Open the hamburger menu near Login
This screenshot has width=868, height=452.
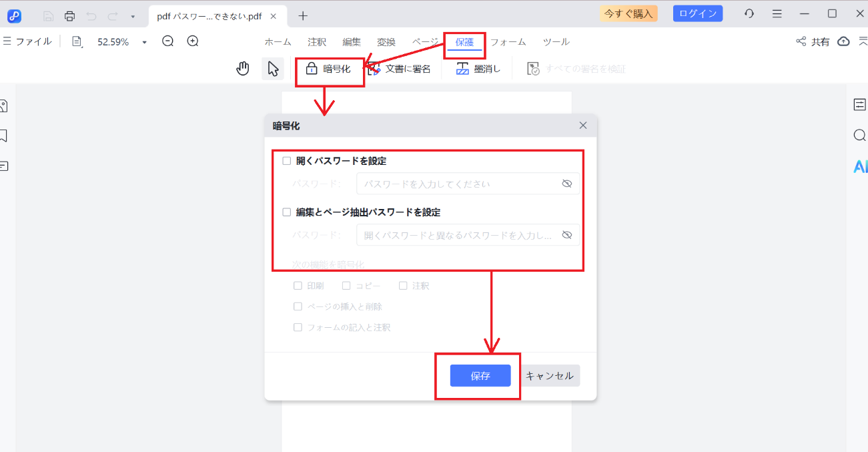click(776, 13)
